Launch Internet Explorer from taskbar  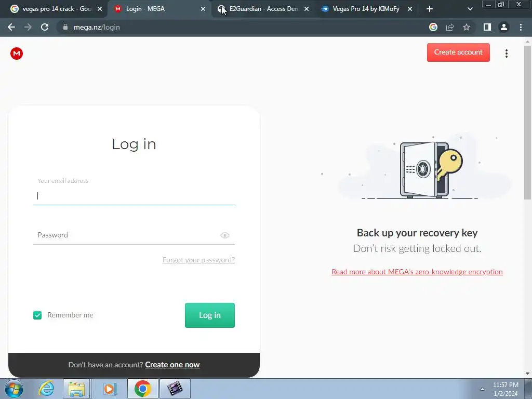pos(46,389)
